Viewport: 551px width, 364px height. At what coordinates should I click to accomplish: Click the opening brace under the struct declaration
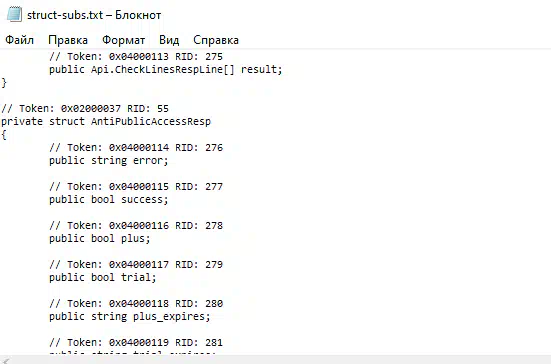tap(4, 135)
